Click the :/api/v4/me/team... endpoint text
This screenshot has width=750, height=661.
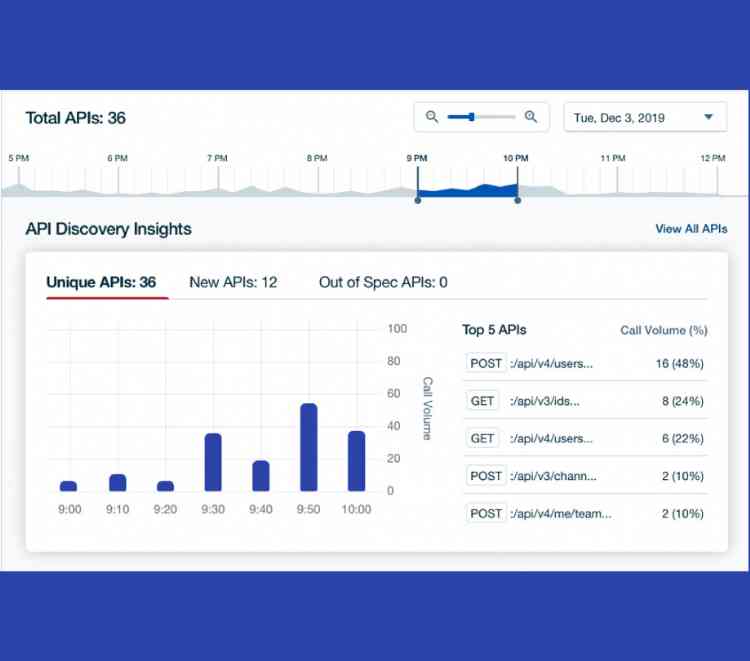(561, 514)
